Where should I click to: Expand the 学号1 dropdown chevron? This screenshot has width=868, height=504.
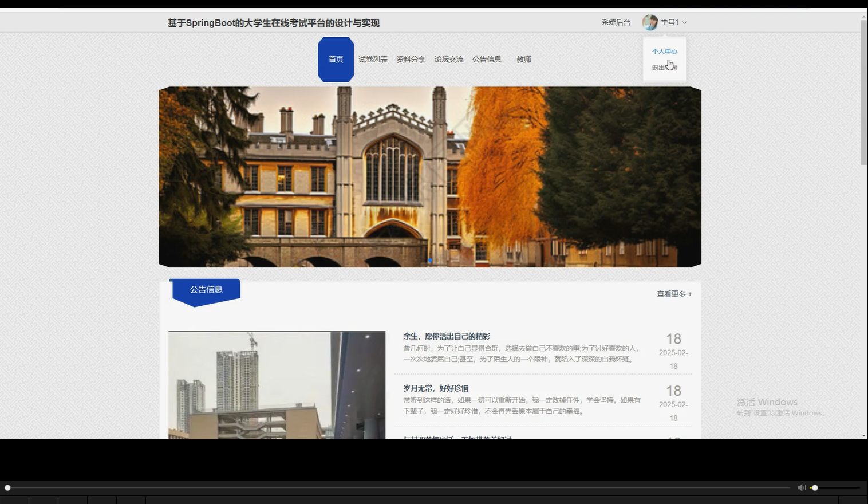pyautogui.click(x=684, y=23)
